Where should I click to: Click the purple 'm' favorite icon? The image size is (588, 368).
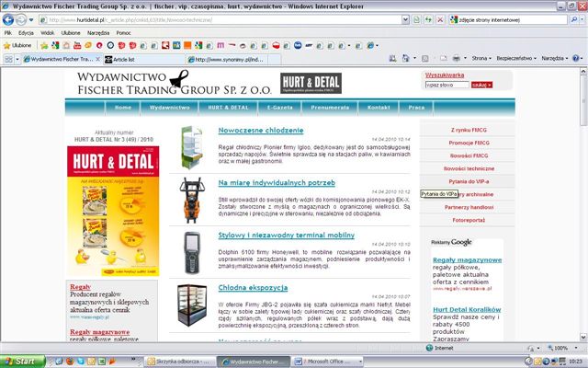click(x=220, y=45)
